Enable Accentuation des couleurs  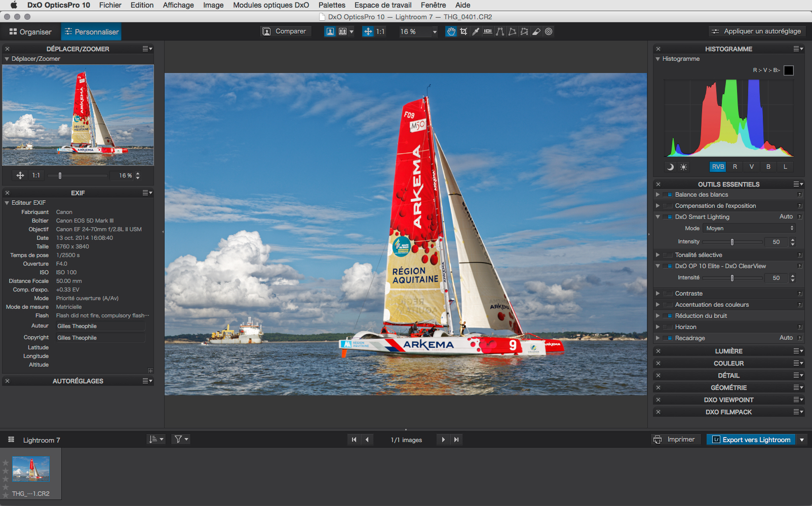tap(669, 305)
